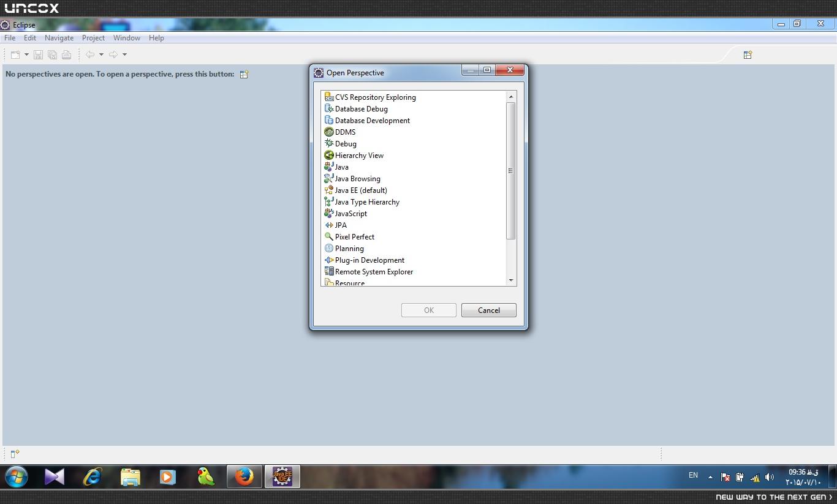Open the New wizard dropdown arrow
Viewport: 837px width, 504px height.
point(26,55)
